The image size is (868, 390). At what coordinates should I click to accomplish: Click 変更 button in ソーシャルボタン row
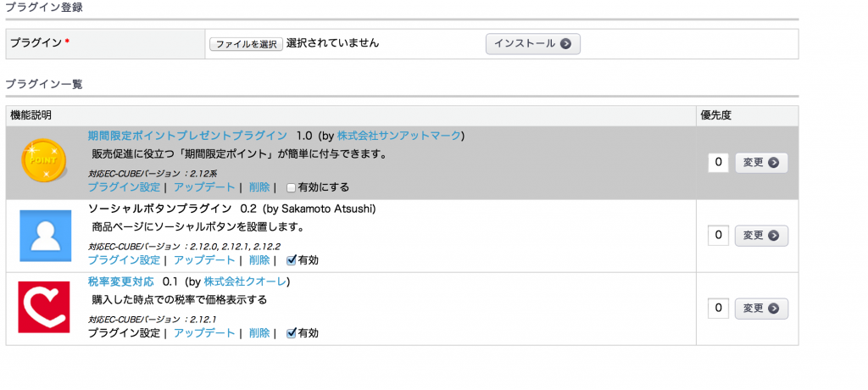click(761, 236)
